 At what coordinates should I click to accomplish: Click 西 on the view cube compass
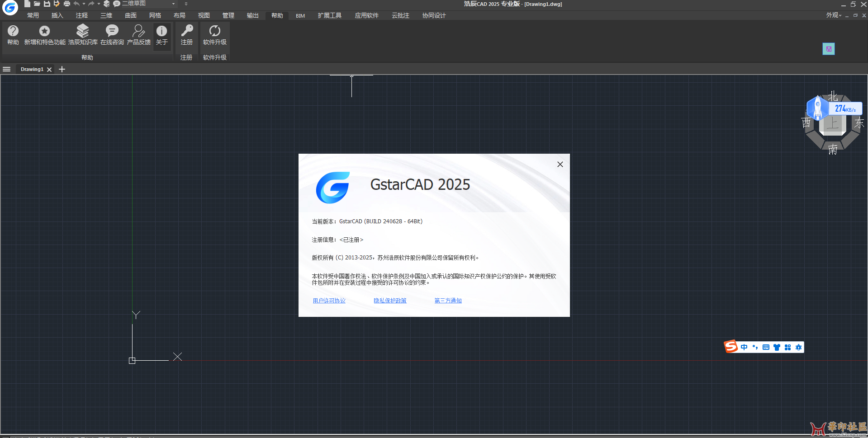pyautogui.click(x=806, y=123)
